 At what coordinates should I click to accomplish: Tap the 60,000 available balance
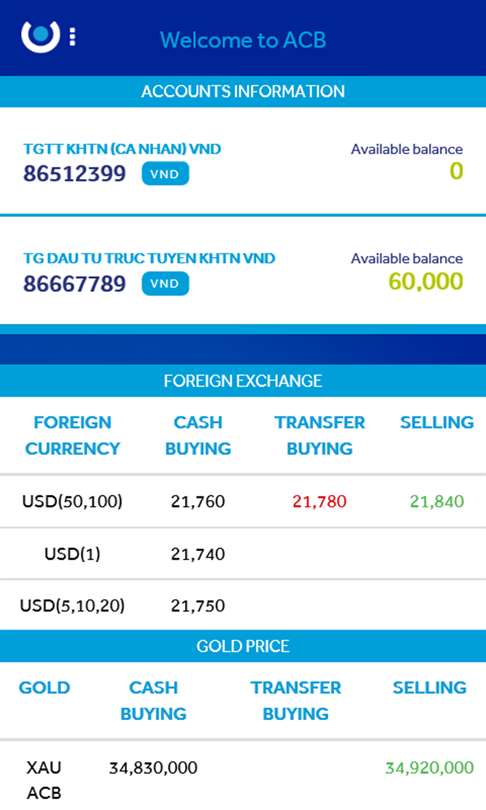point(426,282)
